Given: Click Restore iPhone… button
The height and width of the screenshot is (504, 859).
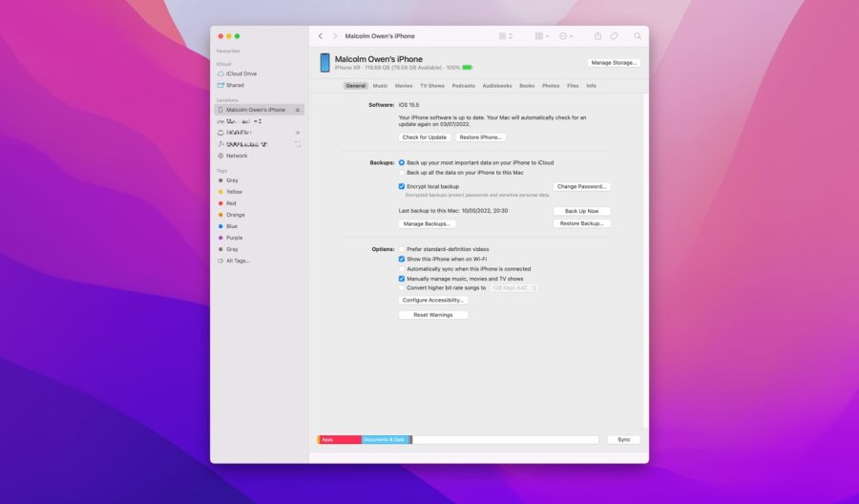Looking at the screenshot, I should pos(480,137).
